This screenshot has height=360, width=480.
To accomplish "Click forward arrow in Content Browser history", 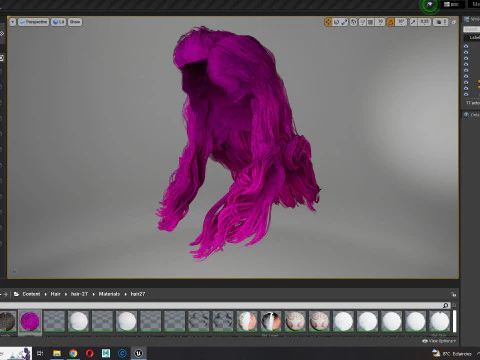I will tap(6, 294).
